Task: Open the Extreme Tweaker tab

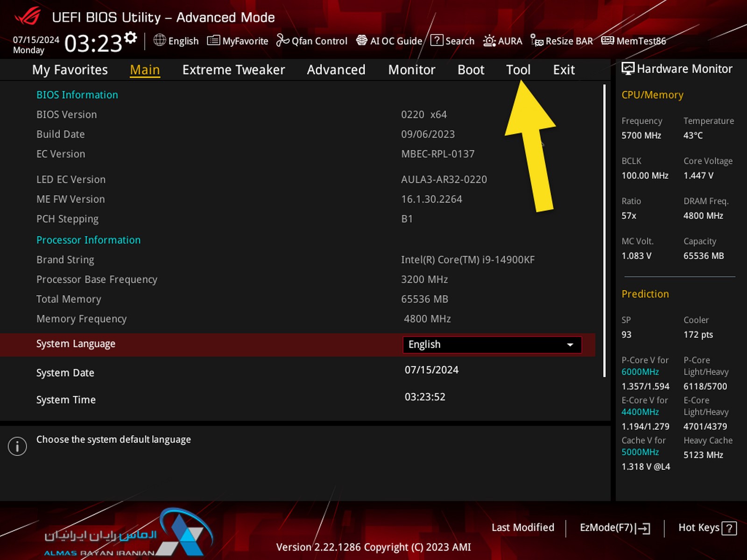Action: (x=233, y=70)
